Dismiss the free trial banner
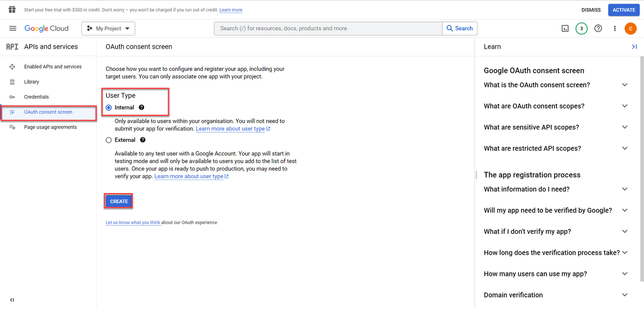Viewport: 644px width, 309px height. pyautogui.click(x=591, y=10)
